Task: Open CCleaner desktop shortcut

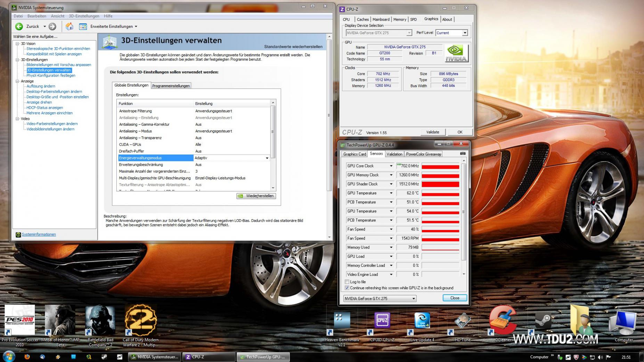Action: (503, 324)
